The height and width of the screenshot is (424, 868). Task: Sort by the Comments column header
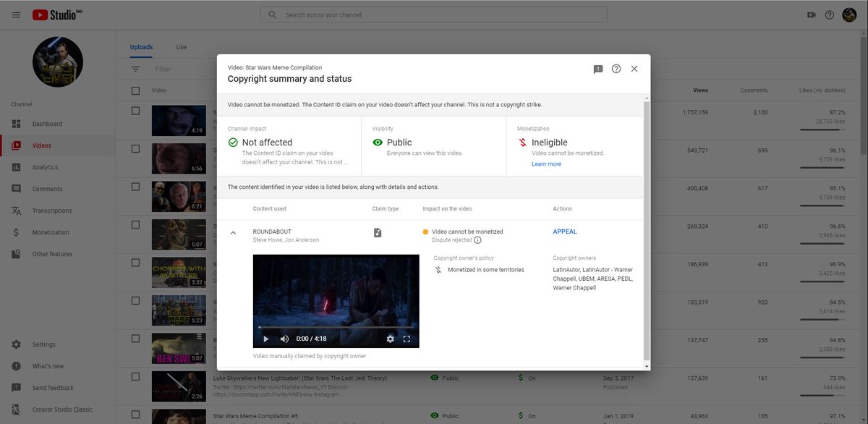coord(754,90)
